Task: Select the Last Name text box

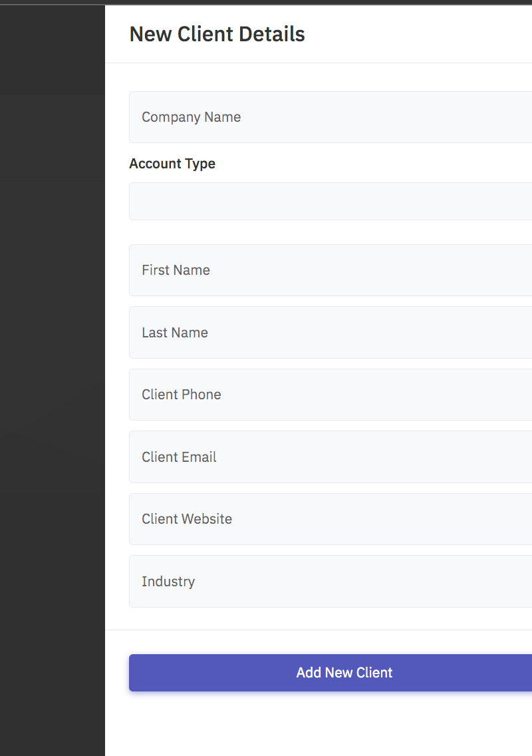Action: coord(331,332)
